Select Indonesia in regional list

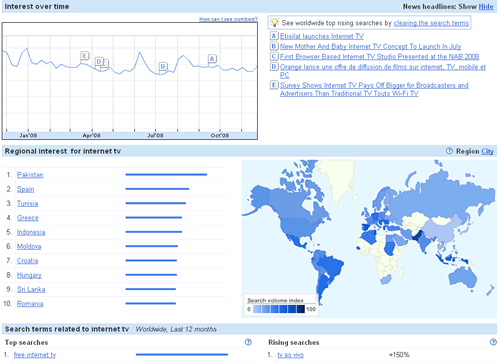point(31,232)
